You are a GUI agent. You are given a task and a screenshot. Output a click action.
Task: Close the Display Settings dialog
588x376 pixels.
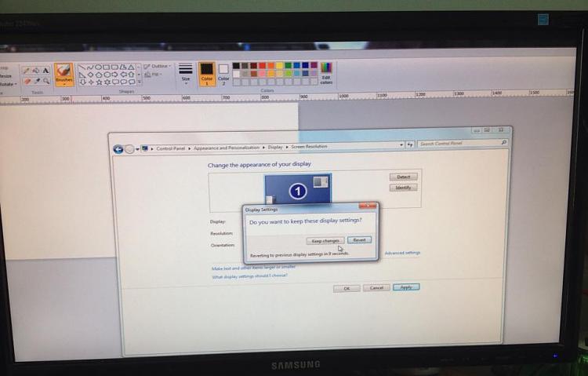[368, 206]
